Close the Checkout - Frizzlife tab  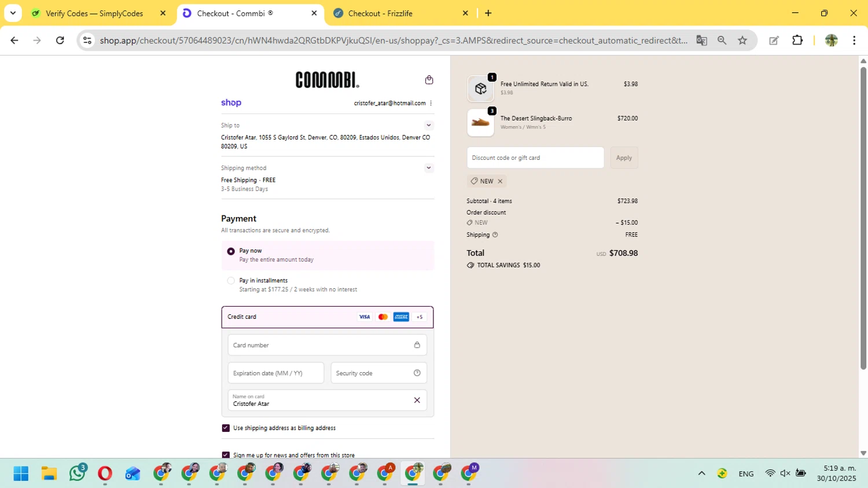(465, 13)
